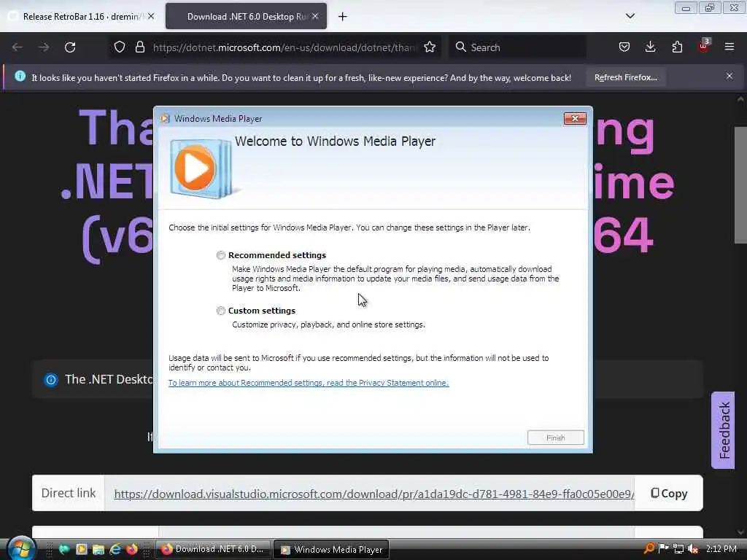
Task: Click the info icon beside .NET Desktop text
Action: [x=51, y=379]
